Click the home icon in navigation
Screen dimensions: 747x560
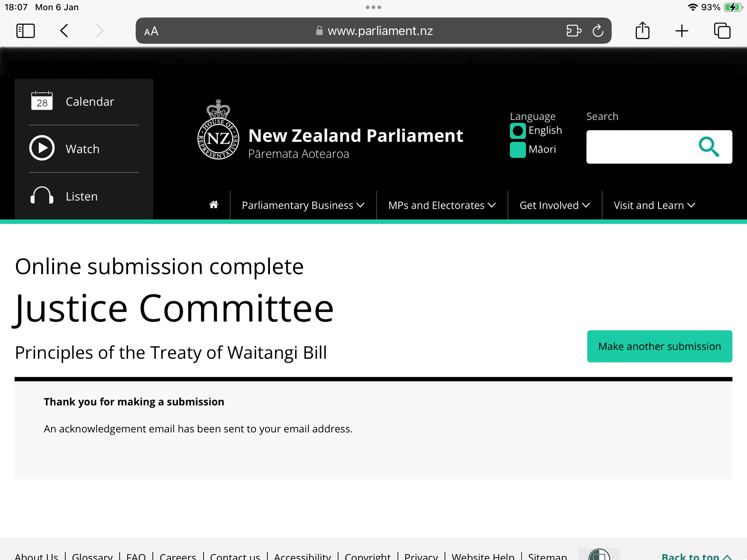tap(214, 205)
